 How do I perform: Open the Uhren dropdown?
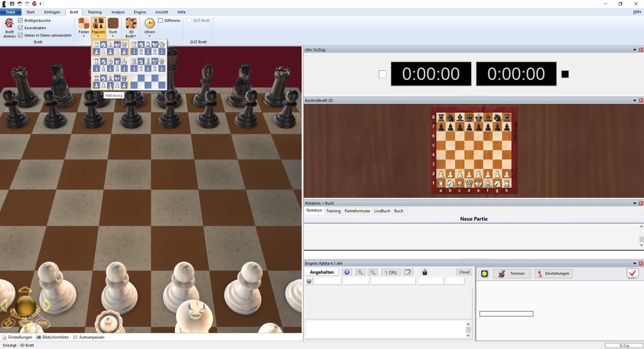[x=149, y=28]
